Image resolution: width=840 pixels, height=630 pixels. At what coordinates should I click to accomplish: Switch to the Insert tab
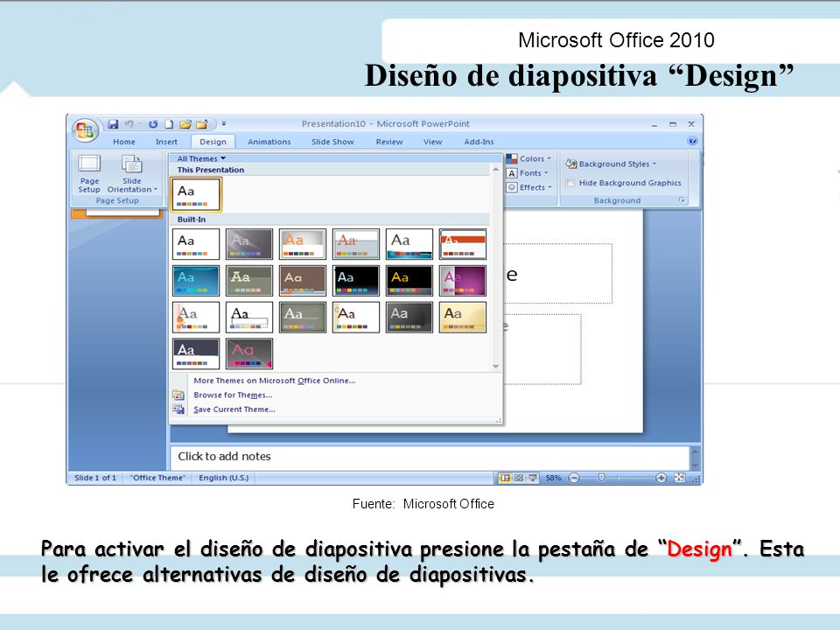[166, 142]
